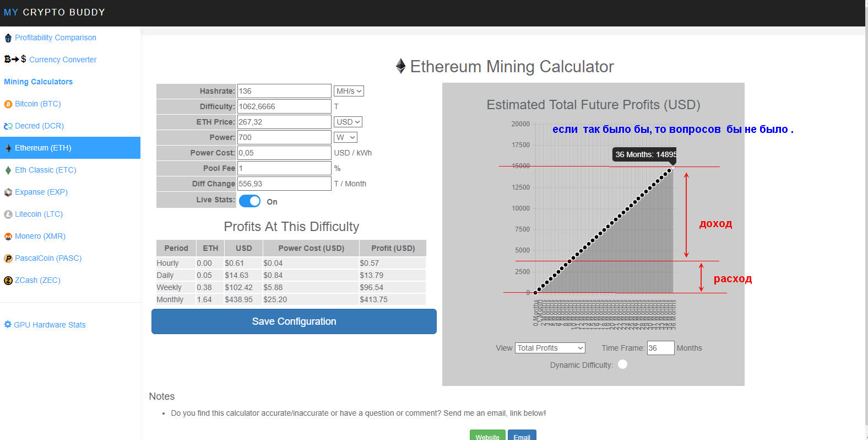Click the Weekly USD value $102.42
The image size is (868, 440).
pos(238,287)
